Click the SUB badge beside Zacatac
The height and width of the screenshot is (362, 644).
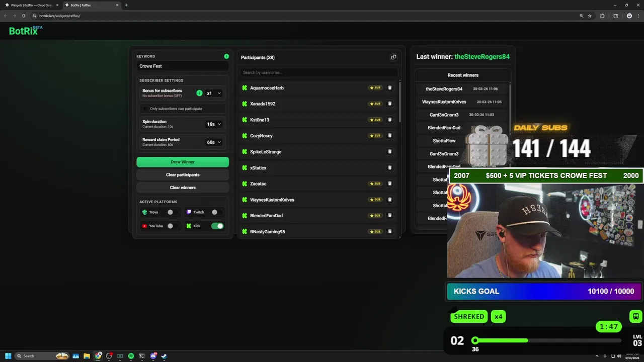(375, 184)
